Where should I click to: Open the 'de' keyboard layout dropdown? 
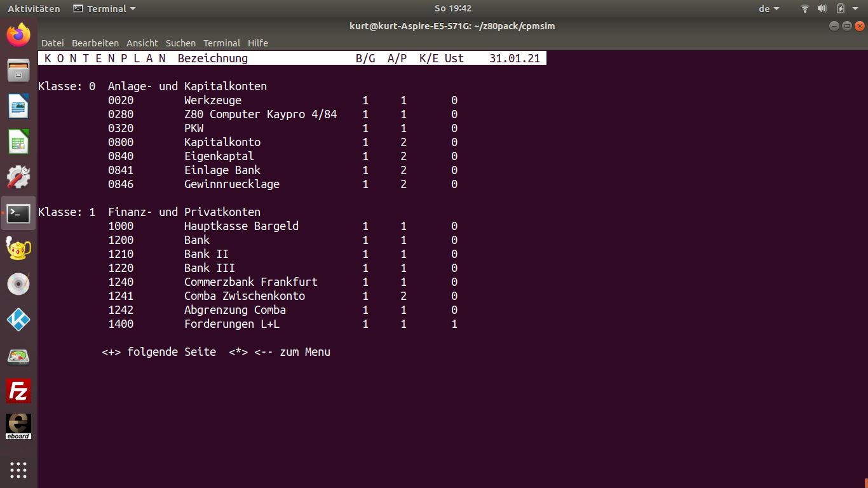point(769,8)
